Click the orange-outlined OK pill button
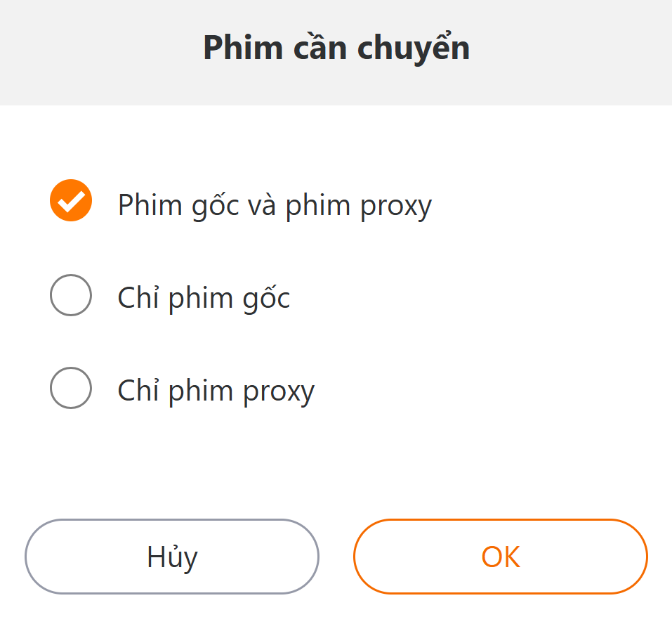This screenshot has width=672, height=617. (x=500, y=557)
